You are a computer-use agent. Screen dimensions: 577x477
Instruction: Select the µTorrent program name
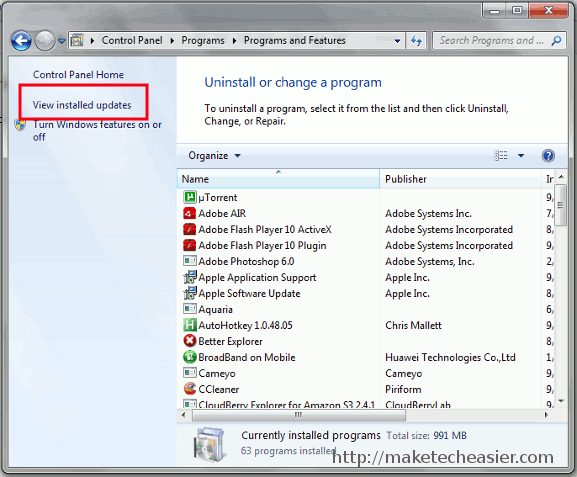[217, 198]
